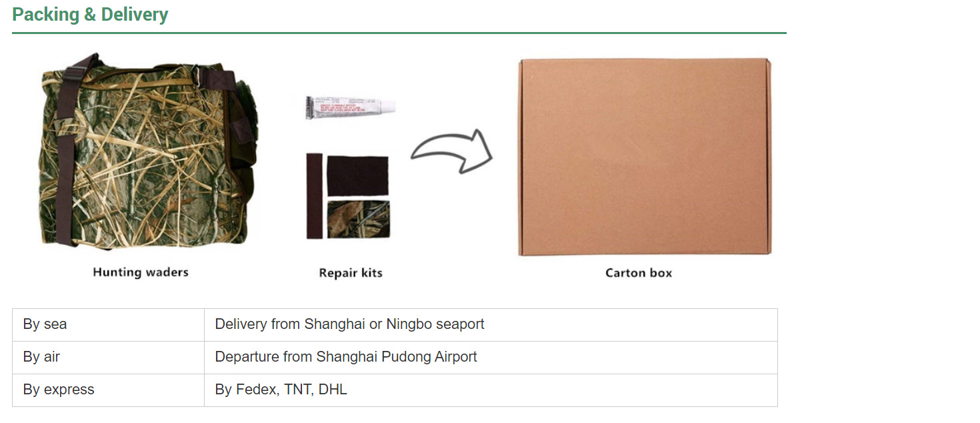Click the green divider line under heading
This screenshot has width=980, height=423.
[399, 32]
